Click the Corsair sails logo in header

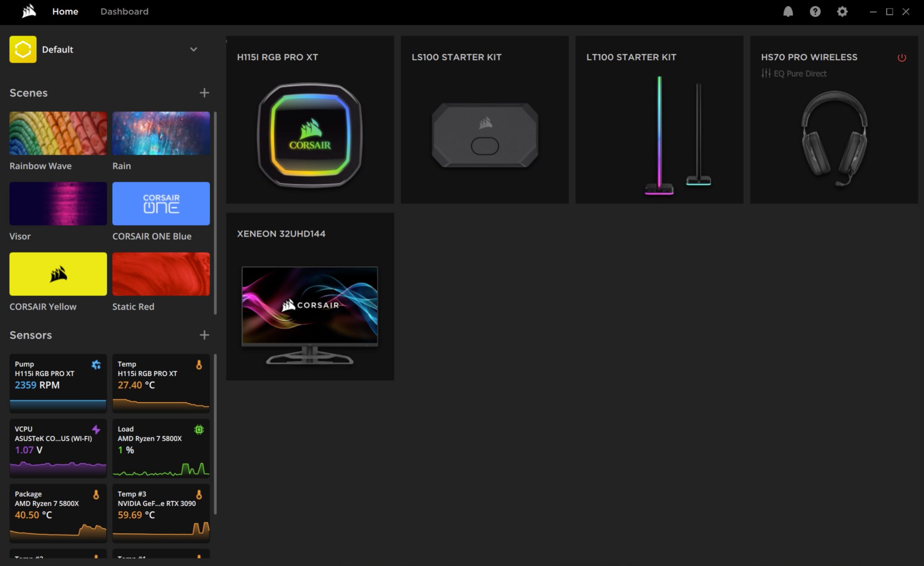pos(29,12)
